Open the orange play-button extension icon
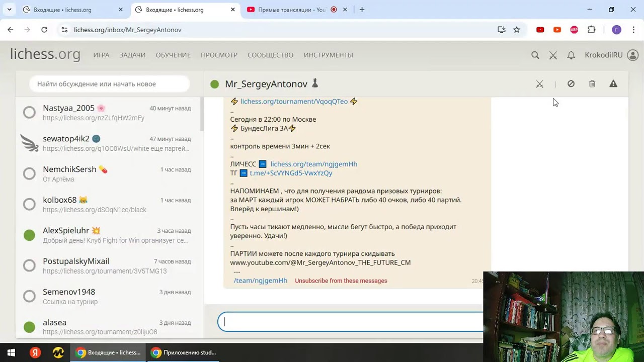The height and width of the screenshot is (362, 644). [557, 30]
